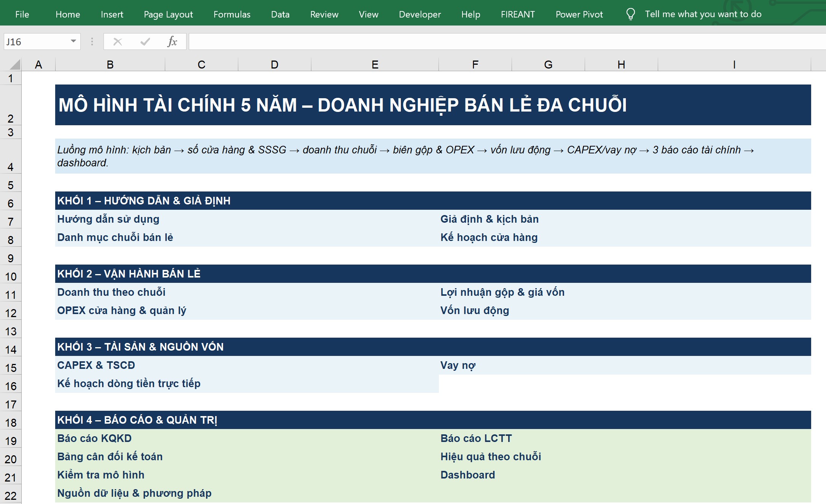This screenshot has width=826, height=504.
Task: Click inside the formula bar input
Action: point(507,41)
